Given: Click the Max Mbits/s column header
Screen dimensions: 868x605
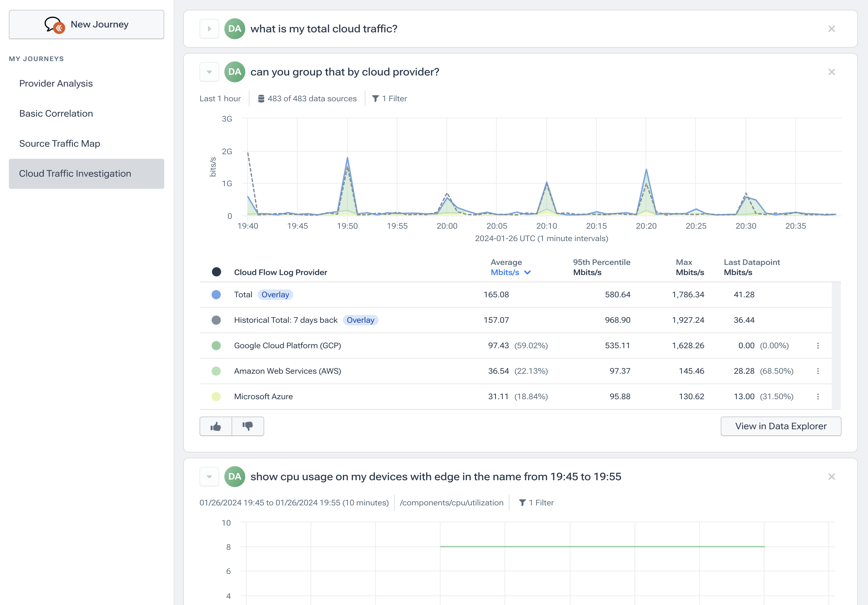Looking at the screenshot, I should [x=690, y=267].
